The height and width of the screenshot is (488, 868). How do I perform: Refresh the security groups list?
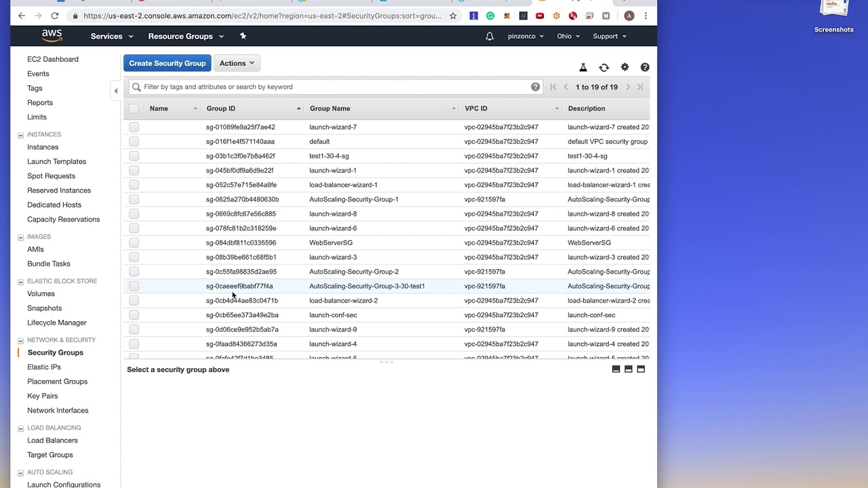(604, 67)
